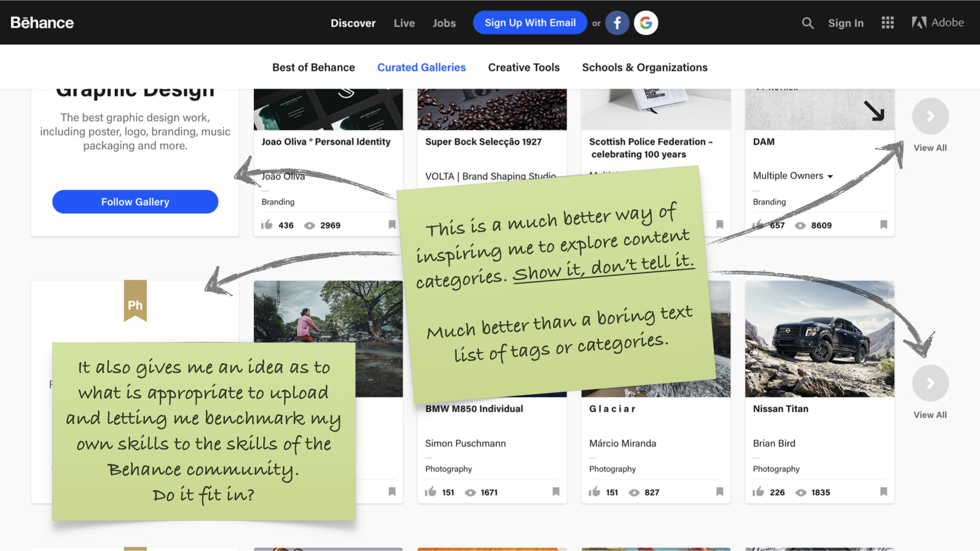Image resolution: width=980 pixels, height=551 pixels.
Task: Open Brian Bird's profile link
Action: click(774, 443)
